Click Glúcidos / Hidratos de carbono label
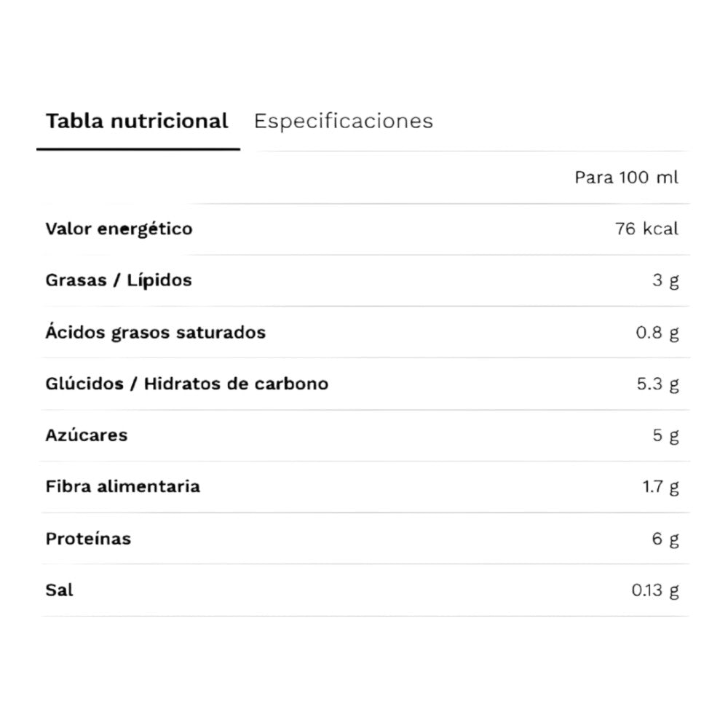728x728 pixels. click(186, 384)
